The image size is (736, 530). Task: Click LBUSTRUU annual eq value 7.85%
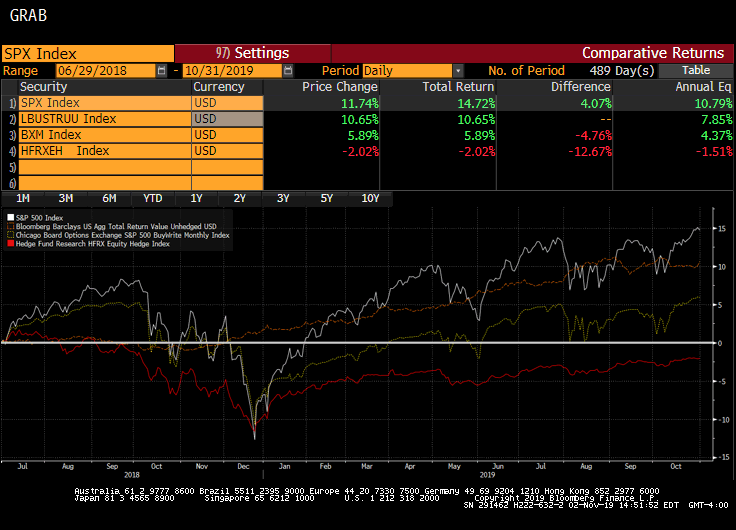point(716,120)
